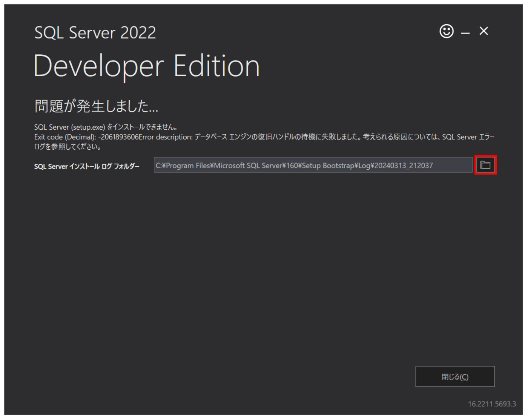
Task: Click the smiley feedback icon
Action: (x=447, y=31)
